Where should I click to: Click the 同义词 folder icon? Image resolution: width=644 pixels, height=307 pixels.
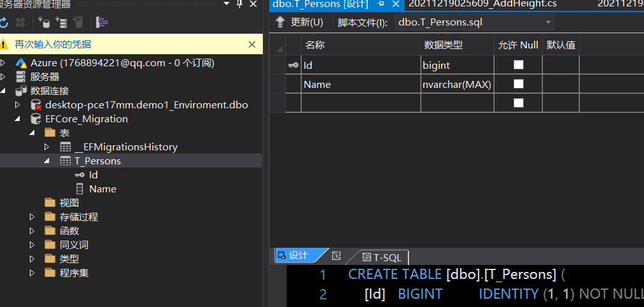pos(50,245)
